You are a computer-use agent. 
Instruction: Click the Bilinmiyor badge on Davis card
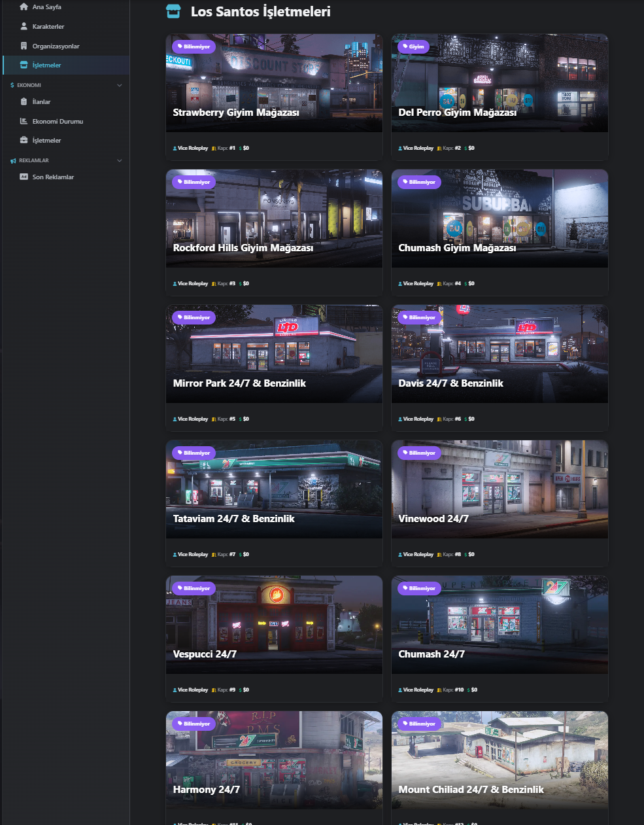(419, 317)
